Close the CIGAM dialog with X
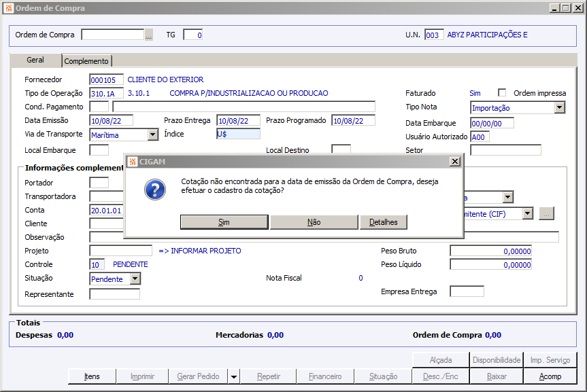The height and width of the screenshot is (392, 587). click(455, 162)
